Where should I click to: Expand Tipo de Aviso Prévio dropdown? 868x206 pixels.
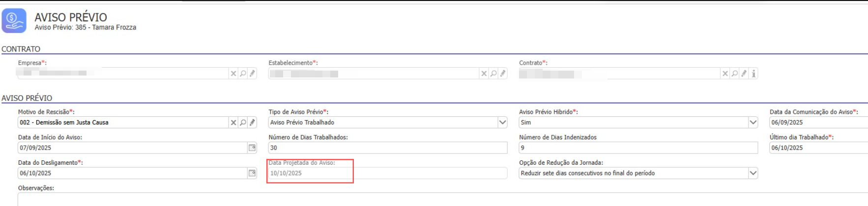point(502,123)
